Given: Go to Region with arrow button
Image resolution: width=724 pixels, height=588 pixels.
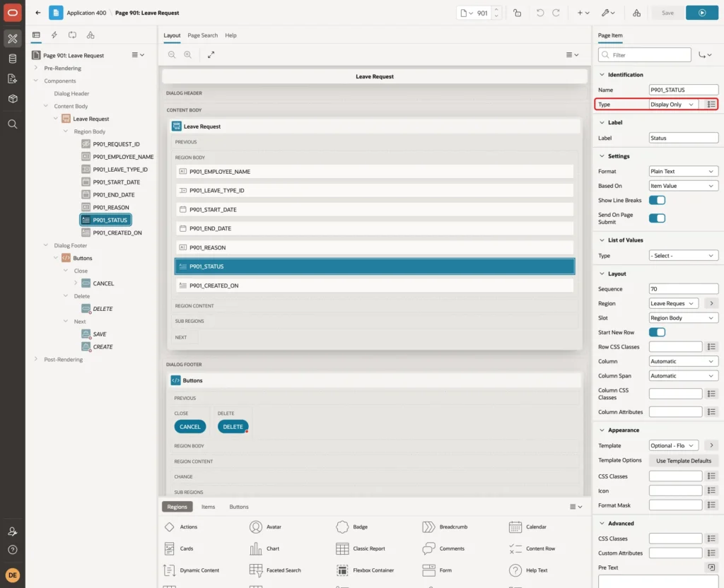Looking at the screenshot, I should pyautogui.click(x=711, y=303).
